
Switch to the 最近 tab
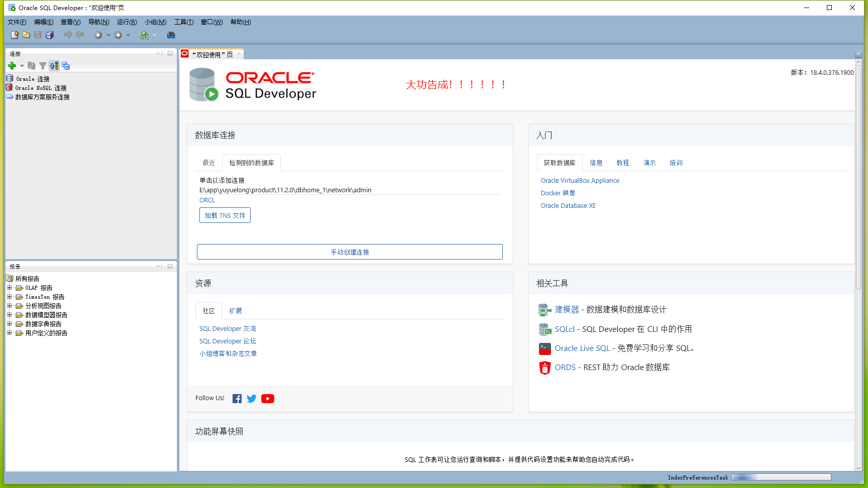coord(209,162)
